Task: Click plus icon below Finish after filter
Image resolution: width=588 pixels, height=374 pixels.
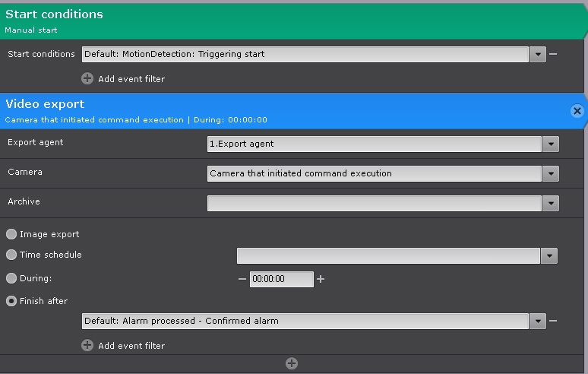Action: coord(87,345)
